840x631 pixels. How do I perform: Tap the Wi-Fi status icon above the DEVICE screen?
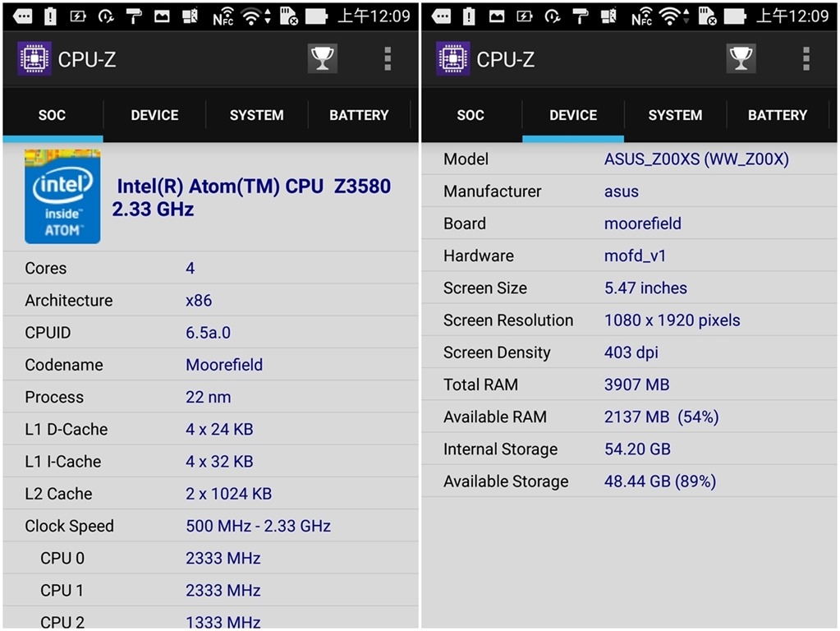[672, 16]
